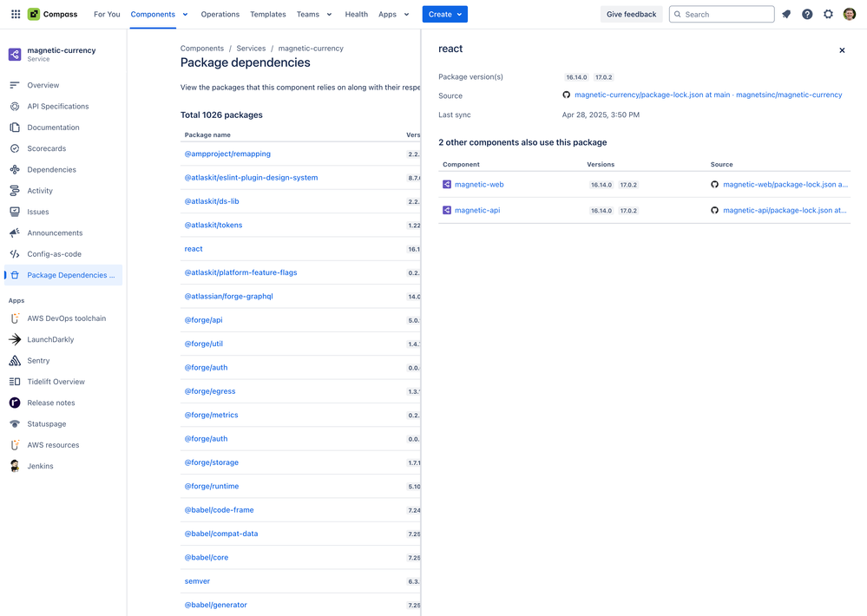Viewport: 867px width, 616px height.
Task: Select Package Dependencies in the sidebar
Action: [x=63, y=275]
